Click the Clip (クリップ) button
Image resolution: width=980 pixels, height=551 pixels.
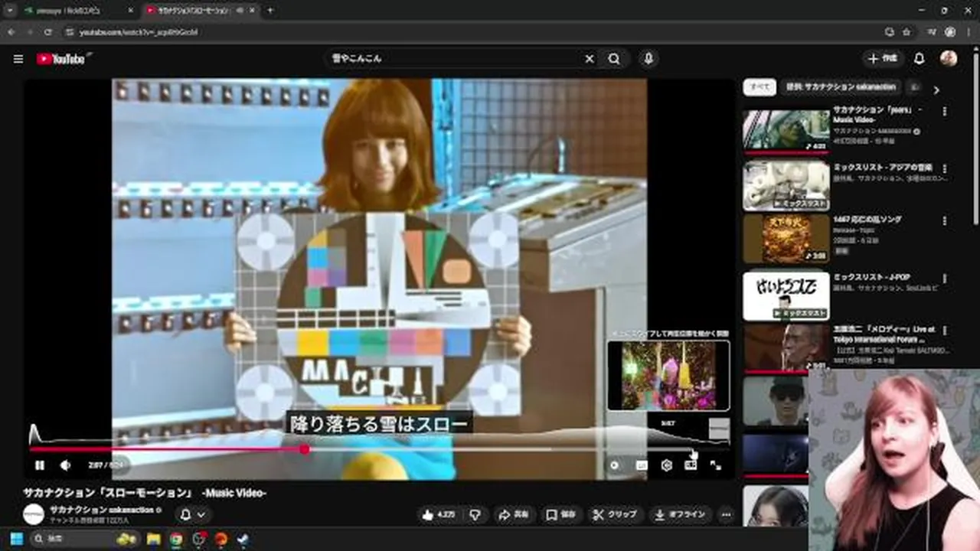615,514
